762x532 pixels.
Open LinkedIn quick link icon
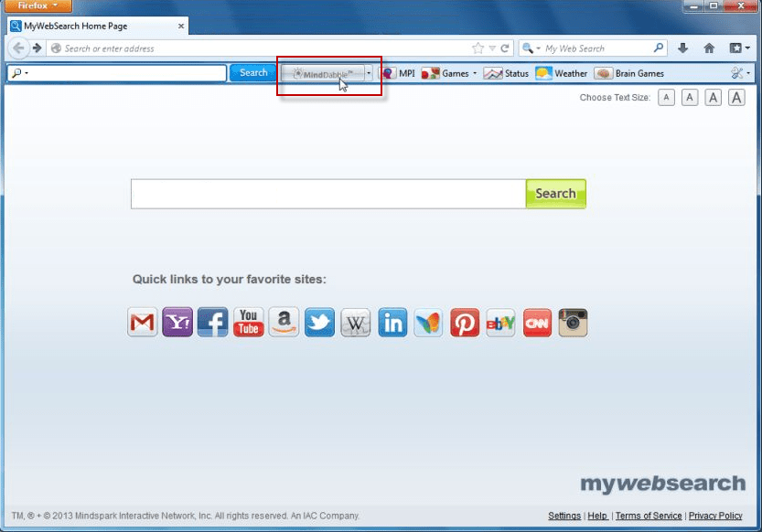click(392, 322)
